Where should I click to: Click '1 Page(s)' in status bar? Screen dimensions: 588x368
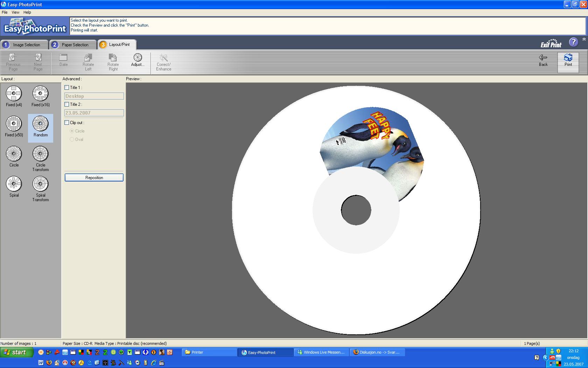[532, 343]
